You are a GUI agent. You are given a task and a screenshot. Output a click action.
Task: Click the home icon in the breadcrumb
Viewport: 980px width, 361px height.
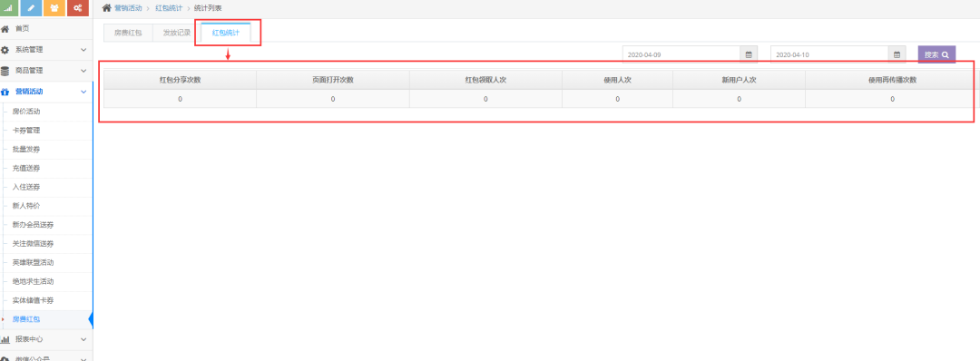107,8
